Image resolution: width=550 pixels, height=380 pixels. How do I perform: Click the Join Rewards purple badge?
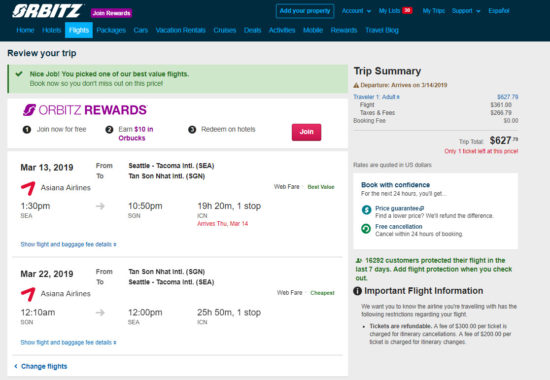111,13
